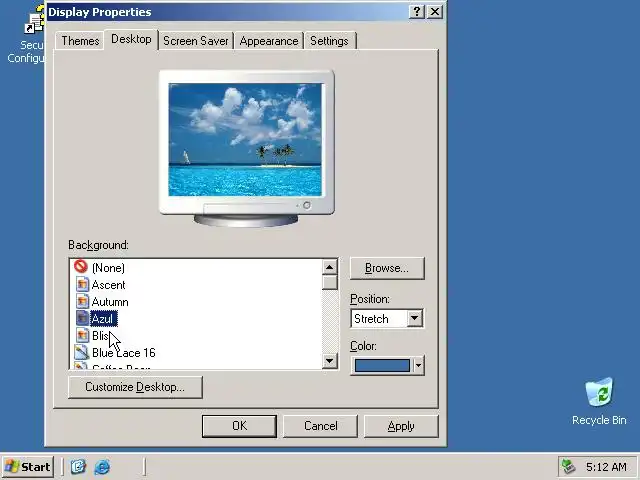
Task: Expand the Position Stretch dropdown
Action: (x=414, y=318)
